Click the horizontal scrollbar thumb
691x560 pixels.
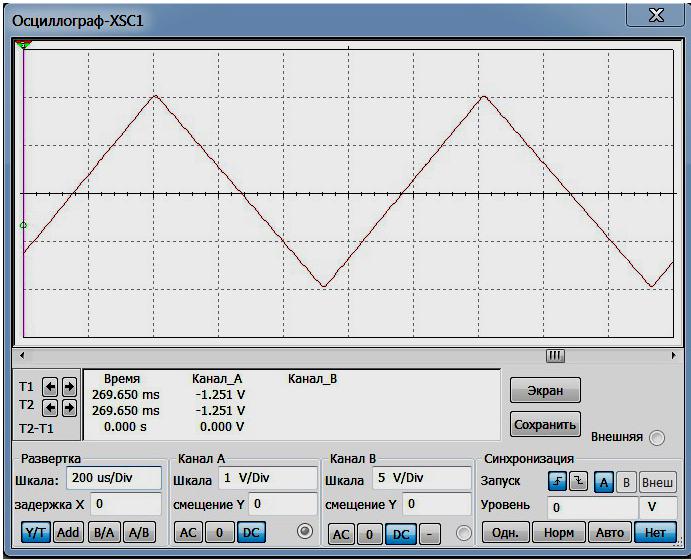[x=555, y=355]
